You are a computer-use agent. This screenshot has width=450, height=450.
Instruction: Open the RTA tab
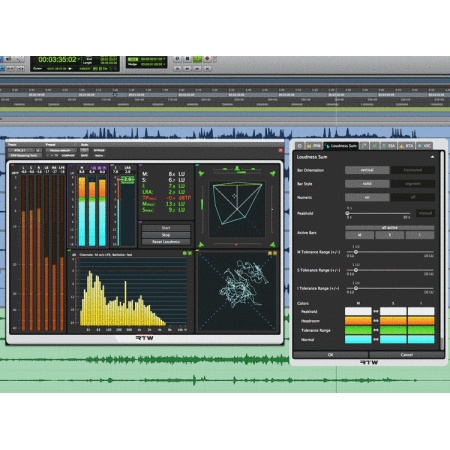click(x=406, y=146)
